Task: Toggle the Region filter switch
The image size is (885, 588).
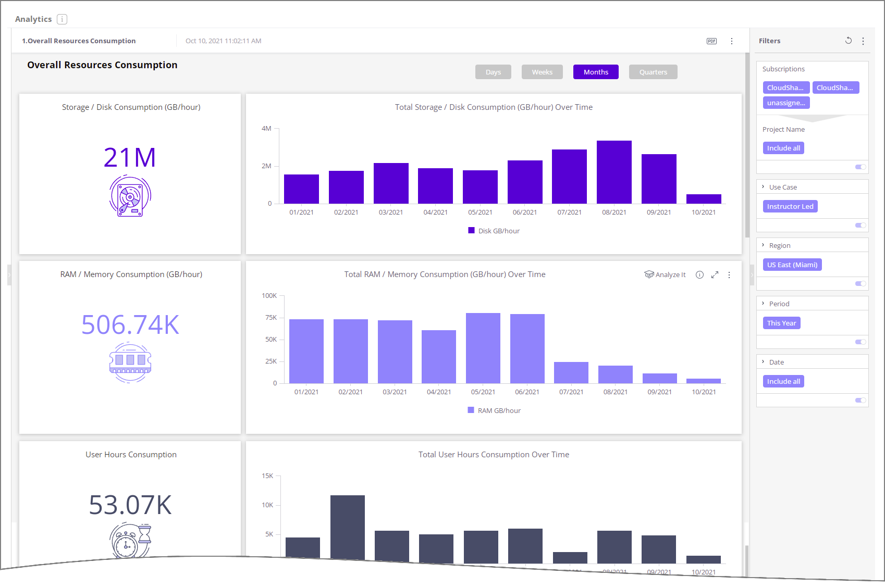Action: coord(861,283)
